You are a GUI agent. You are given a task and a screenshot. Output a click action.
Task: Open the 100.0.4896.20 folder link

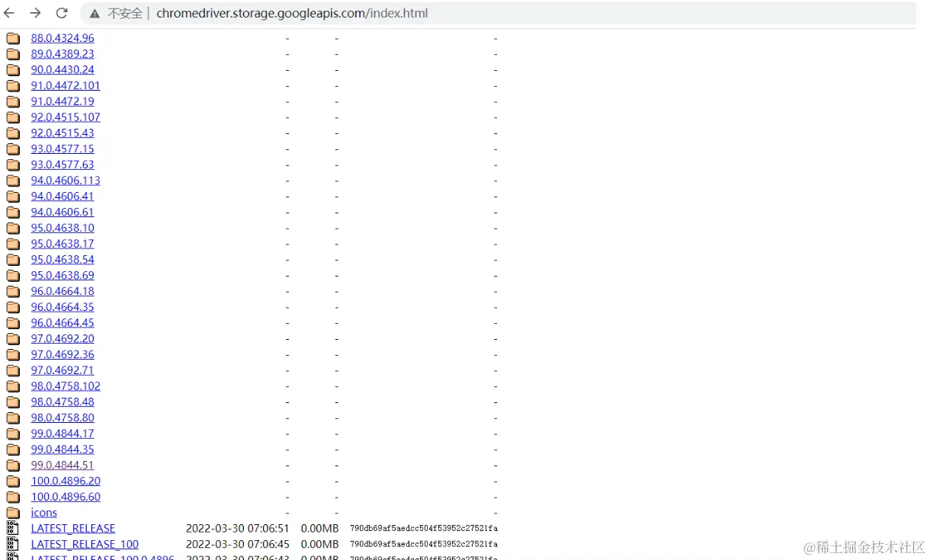66,481
